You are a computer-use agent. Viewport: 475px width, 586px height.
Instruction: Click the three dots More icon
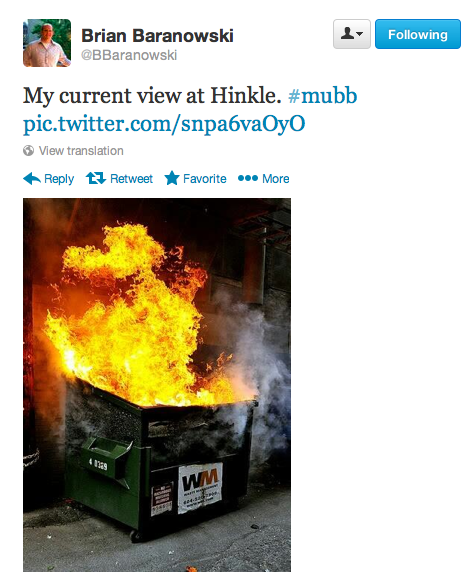click(248, 178)
